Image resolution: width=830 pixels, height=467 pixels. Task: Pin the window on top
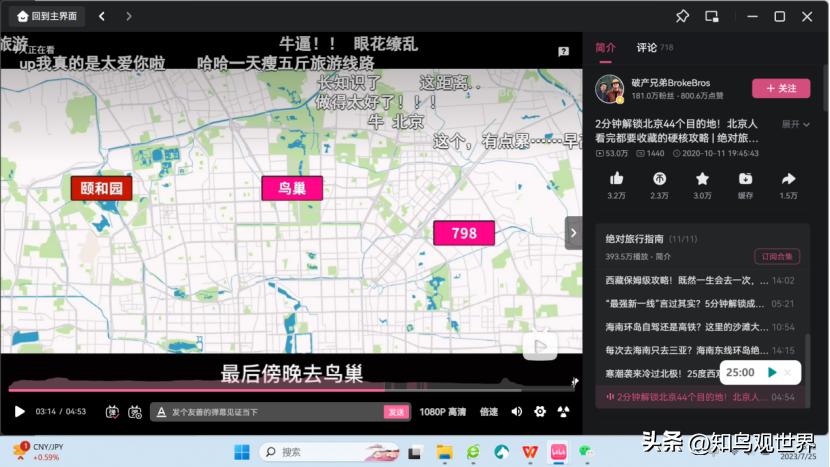point(682,16)
